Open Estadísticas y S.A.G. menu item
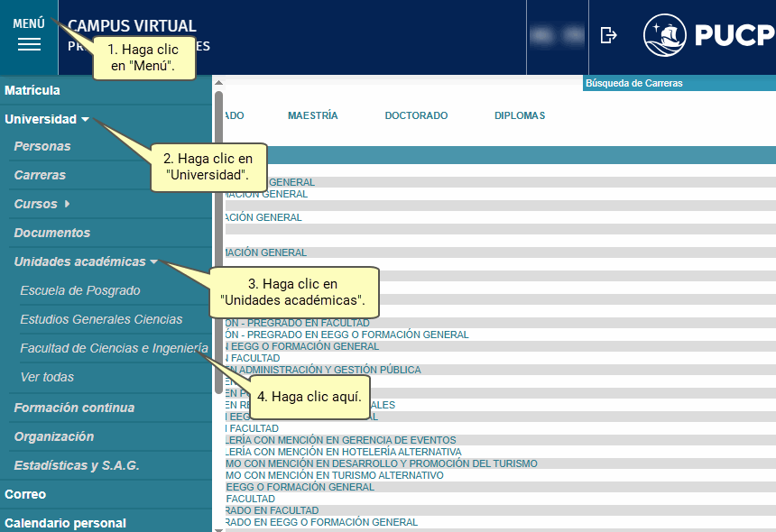776x532 pixels. [77, 466]
